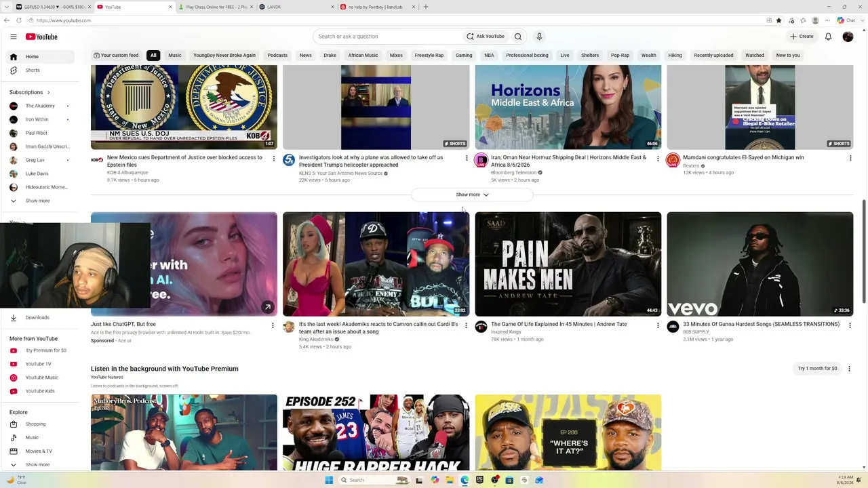The width and height of the screenshot is (868, 488).
Task: Select the Gaming filter chip
Action: point(464,56)
